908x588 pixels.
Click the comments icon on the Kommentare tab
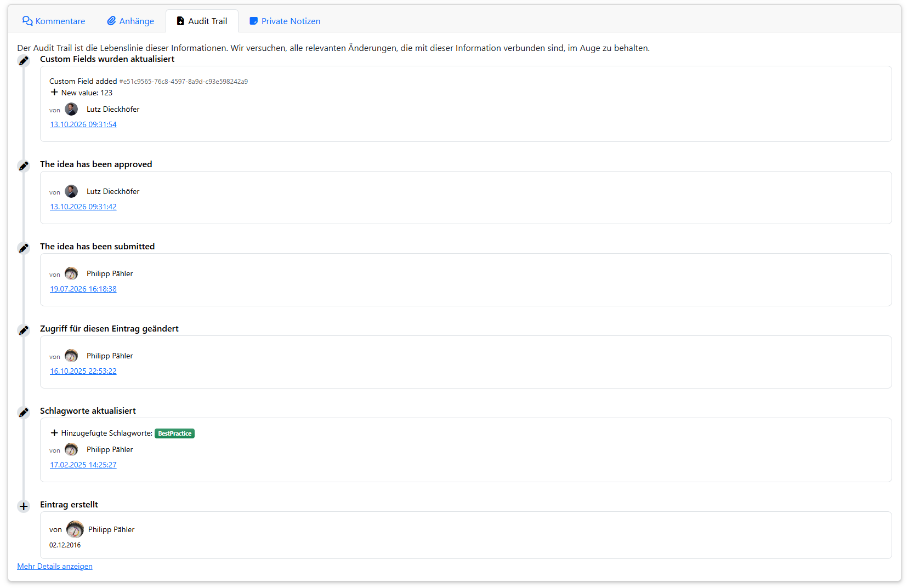pos(27,21)
